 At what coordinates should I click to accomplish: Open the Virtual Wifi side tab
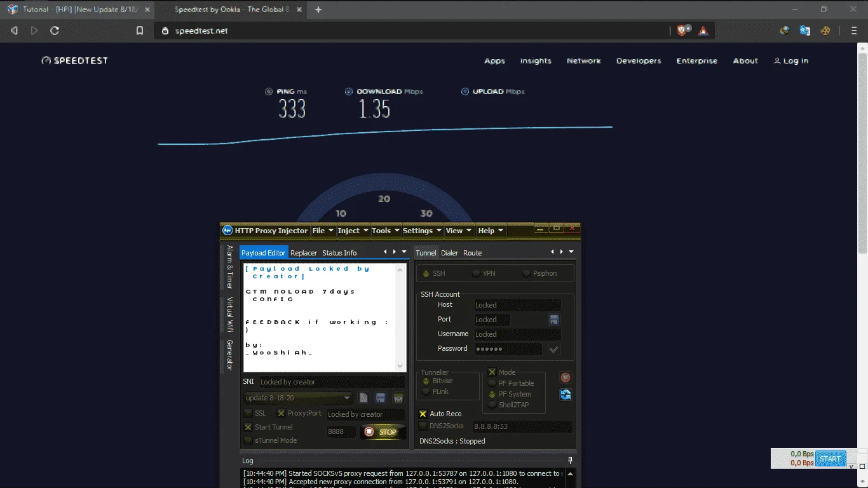(x=229, y=315)
